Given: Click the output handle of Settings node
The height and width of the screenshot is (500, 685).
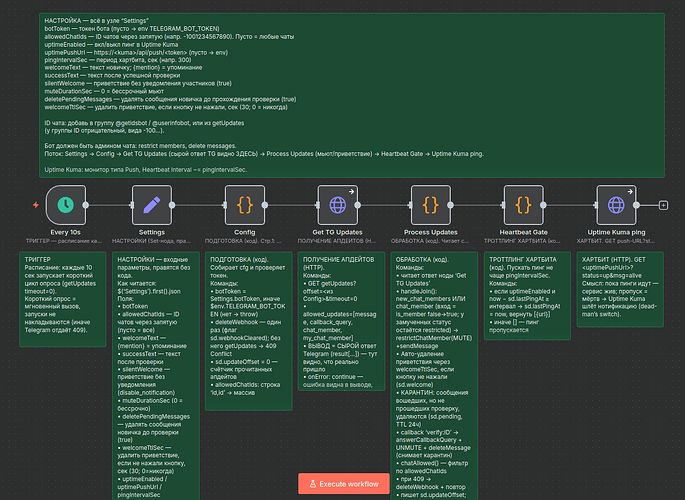Looking at the screenshot, I should [172, 205].
